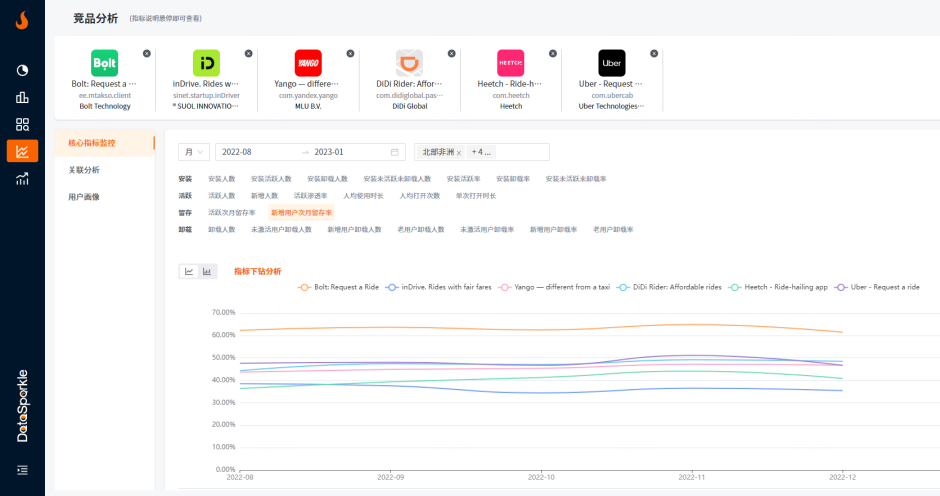
Task: Remove the 北部非洲 region tag
Action: (x=459, y=153)
